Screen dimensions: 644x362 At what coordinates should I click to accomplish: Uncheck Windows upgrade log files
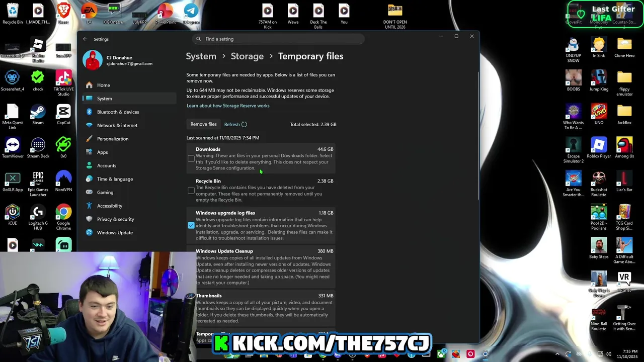point(191,225)
